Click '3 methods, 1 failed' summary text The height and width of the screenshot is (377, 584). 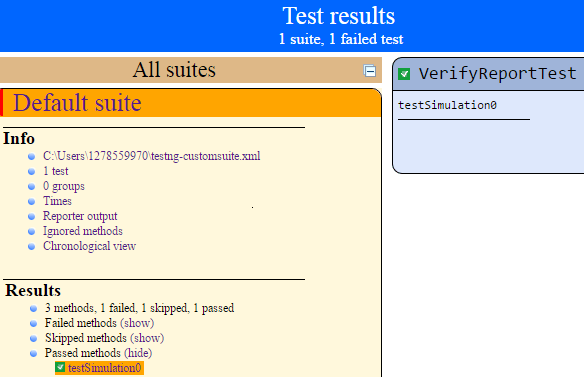point(139,308)
